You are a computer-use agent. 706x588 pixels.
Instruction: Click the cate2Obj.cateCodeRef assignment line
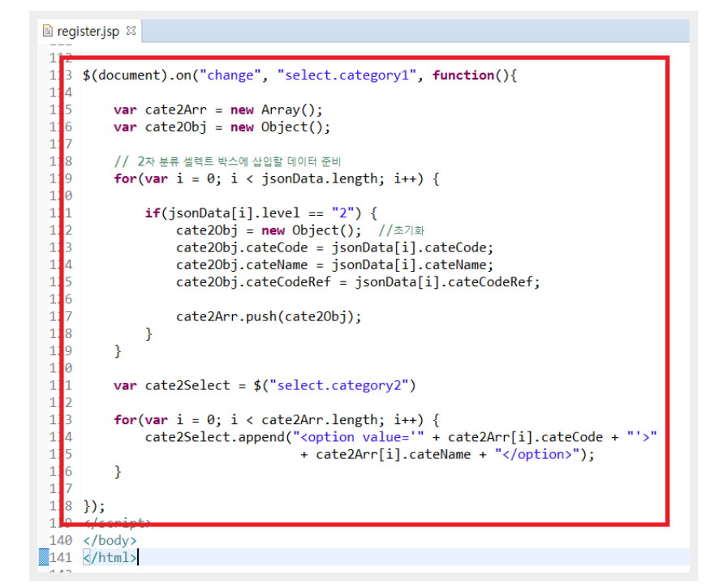click(358, 282)
